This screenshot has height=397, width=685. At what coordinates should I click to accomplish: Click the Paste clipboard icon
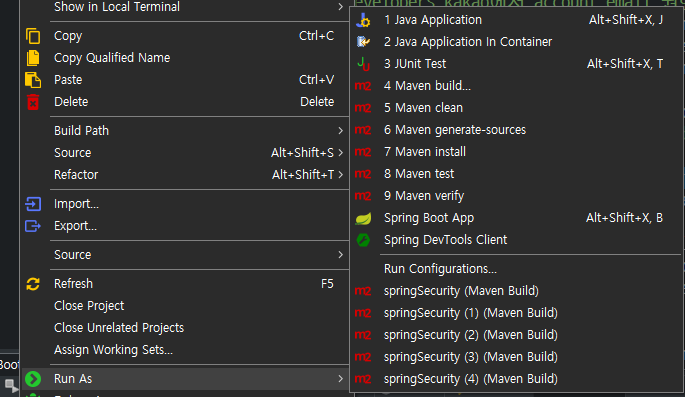coord(33,80)
